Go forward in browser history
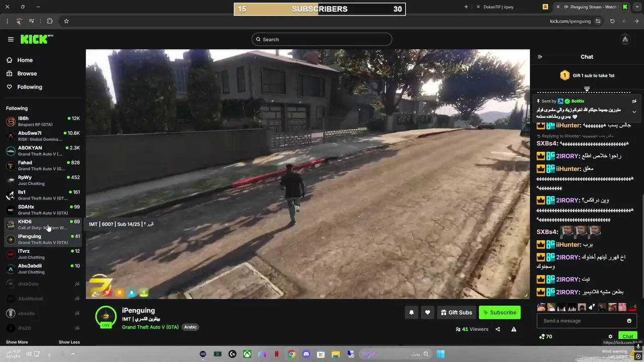The image size is (644, 362). click(624, 21)
